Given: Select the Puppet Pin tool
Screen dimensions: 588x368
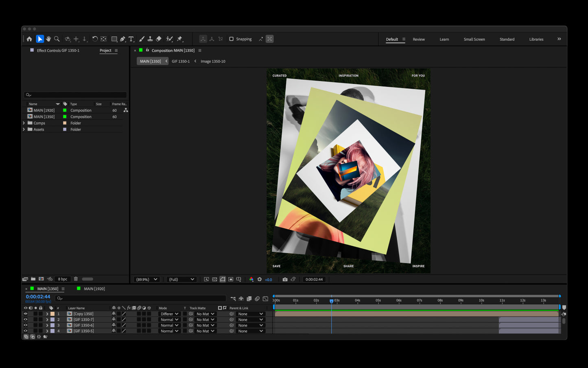Looking at the screenshot, I should click(179, 39).
